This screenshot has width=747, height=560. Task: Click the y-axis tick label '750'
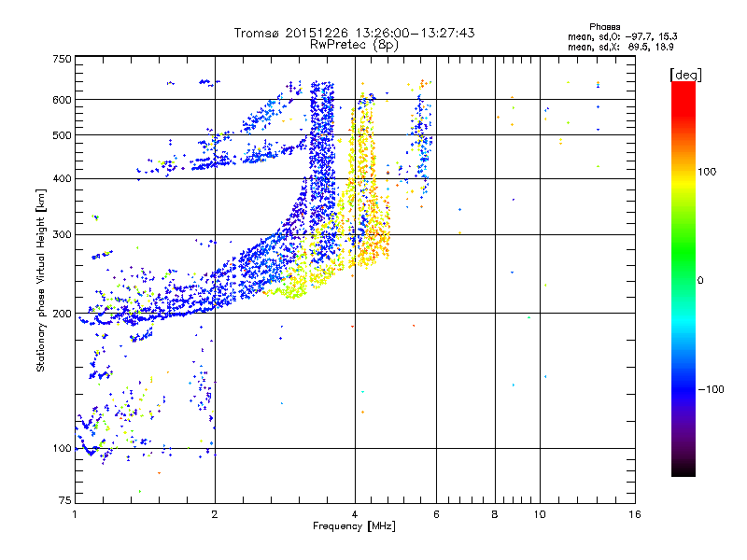pyautogui.click(x=62, y=59)
